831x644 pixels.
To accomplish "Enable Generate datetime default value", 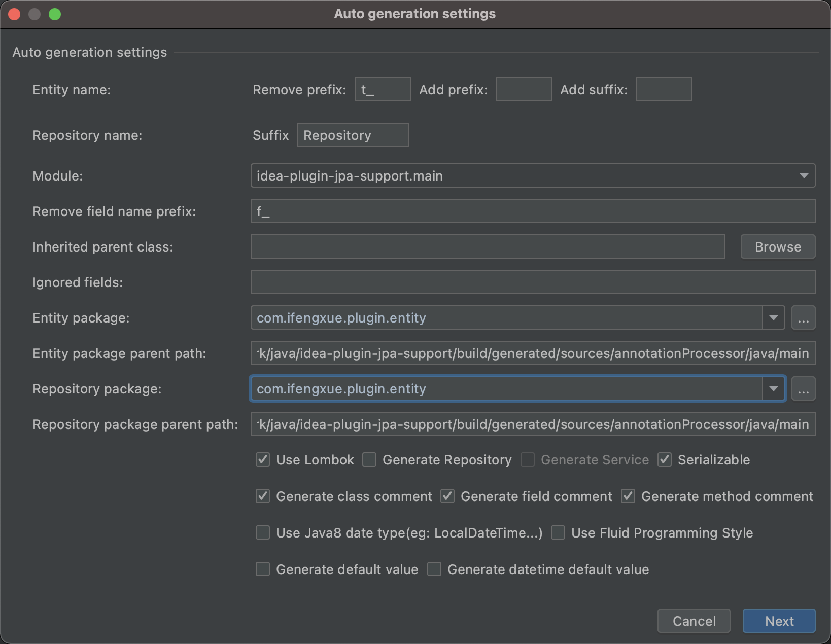I will tap(434, 569).
